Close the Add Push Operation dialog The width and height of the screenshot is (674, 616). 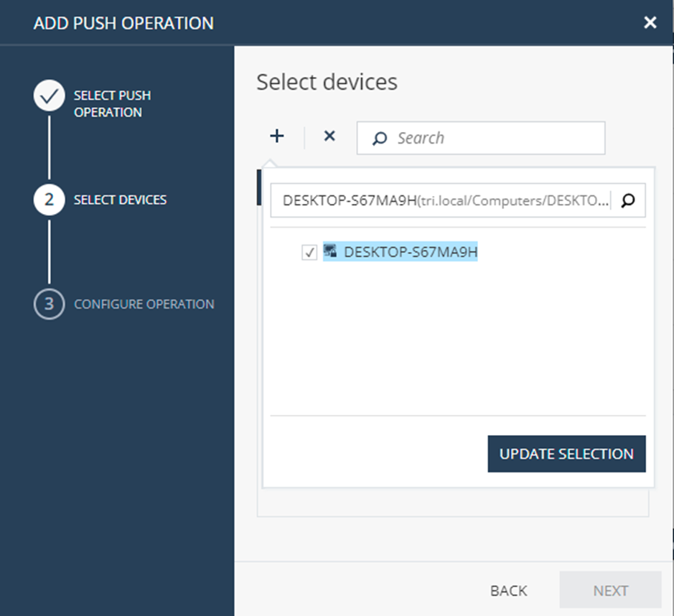coord(650,22)
